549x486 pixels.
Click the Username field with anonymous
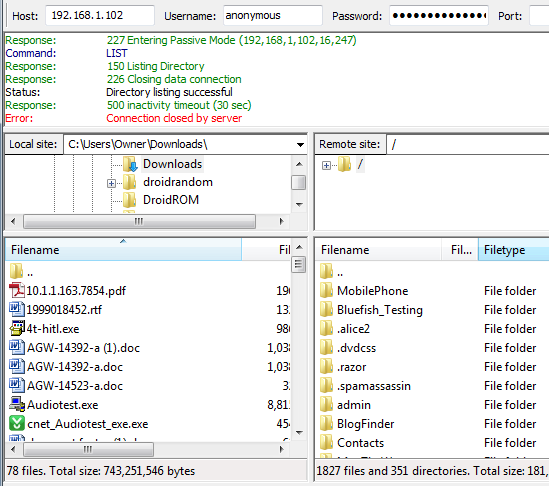273,15
